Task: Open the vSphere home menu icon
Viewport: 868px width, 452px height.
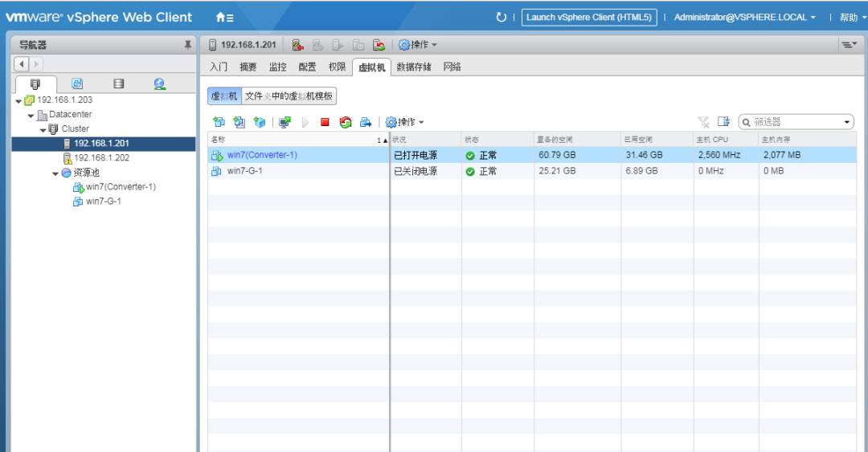Action: (x=224, y=17)
